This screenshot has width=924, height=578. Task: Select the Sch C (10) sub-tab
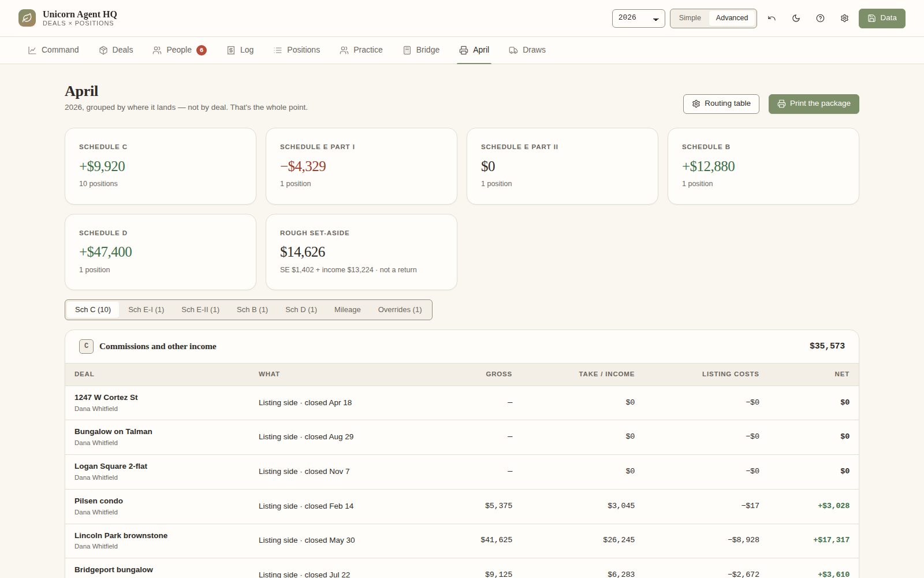click(x=93, y=310)
